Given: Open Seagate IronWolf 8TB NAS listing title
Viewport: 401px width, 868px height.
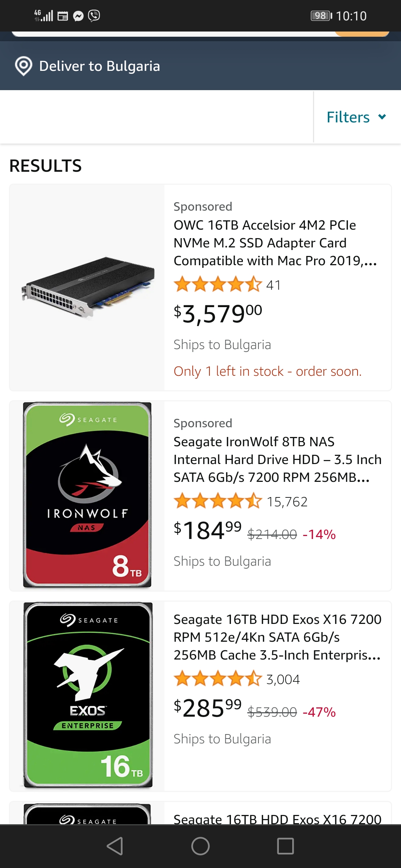Looking at the screenshot, I should click(x=277, y=460).
